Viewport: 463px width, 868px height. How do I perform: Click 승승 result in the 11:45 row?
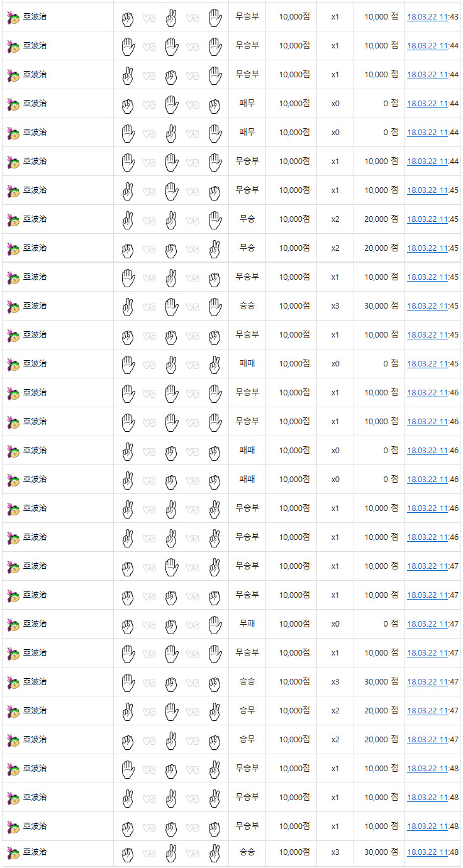247,305
